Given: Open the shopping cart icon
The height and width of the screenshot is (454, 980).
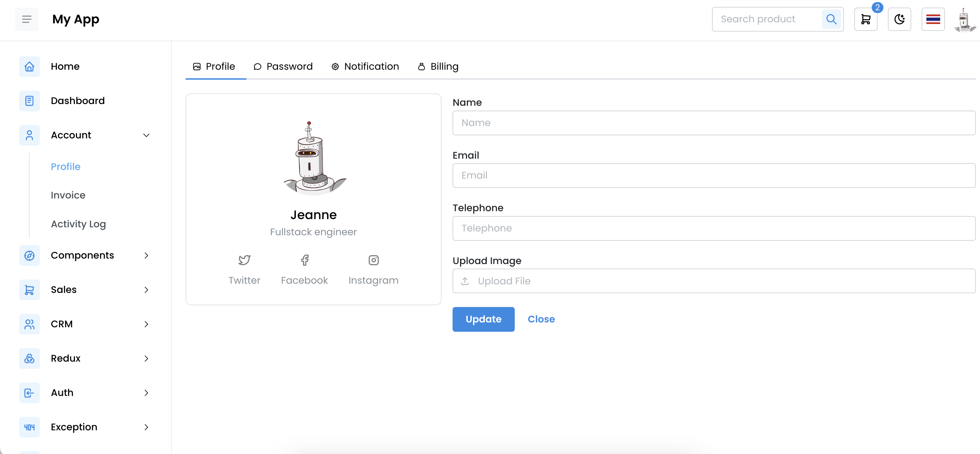Looking at the screenshot, I should coord(866,19).
